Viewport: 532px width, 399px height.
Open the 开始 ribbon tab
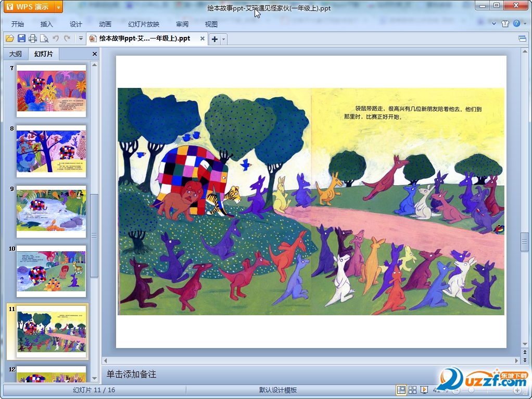pyautogui.click(x=18, y=24)
